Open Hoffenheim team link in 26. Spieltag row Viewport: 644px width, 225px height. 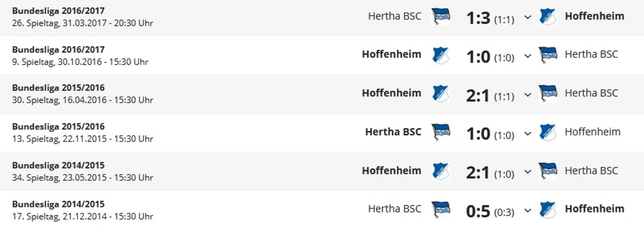click(x=594, y=16)
